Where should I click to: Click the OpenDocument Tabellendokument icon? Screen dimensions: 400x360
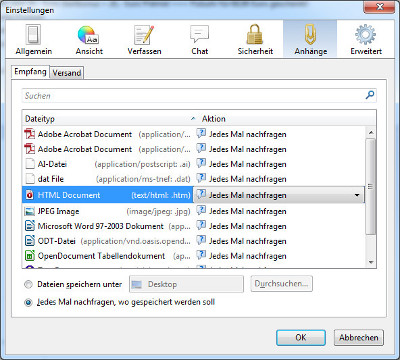coord(30,256)
